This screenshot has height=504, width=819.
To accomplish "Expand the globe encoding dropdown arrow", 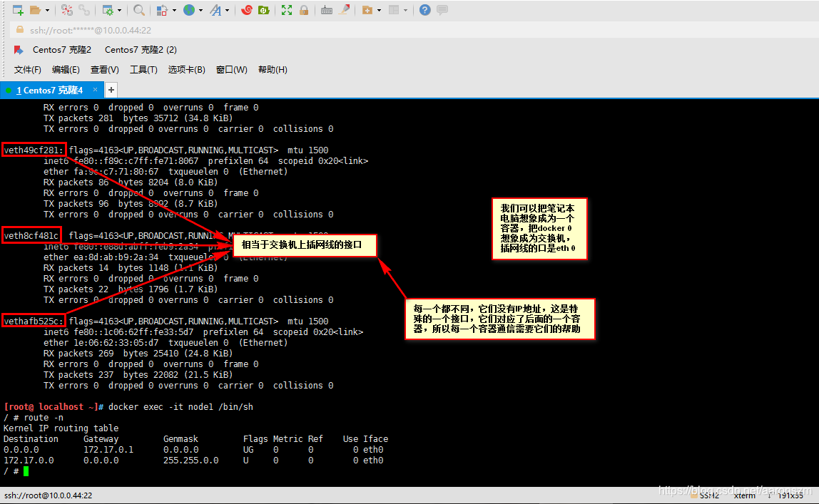I will (x=200, y=10).
